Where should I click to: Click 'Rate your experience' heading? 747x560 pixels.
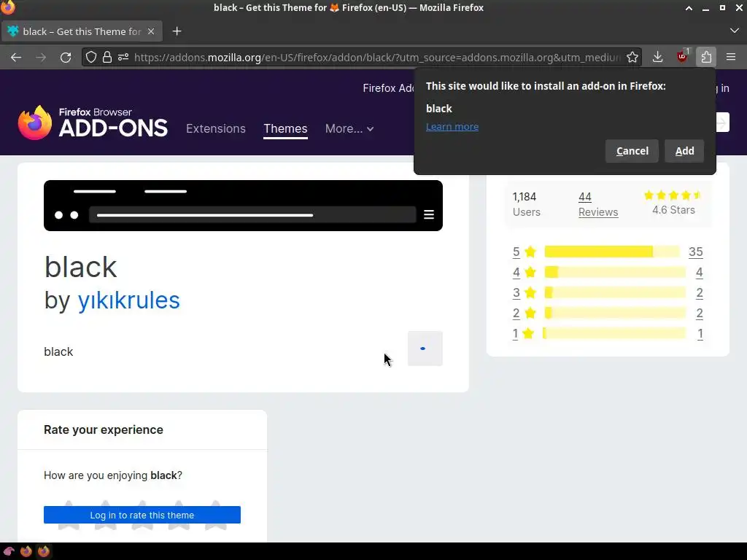tap(104, 430)
